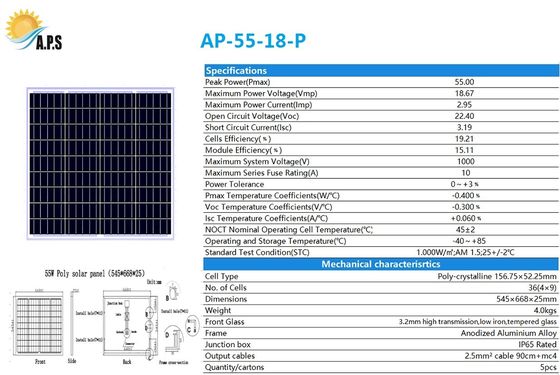Click the value 0~+3%
560x375 pixels.
(464, 185)
